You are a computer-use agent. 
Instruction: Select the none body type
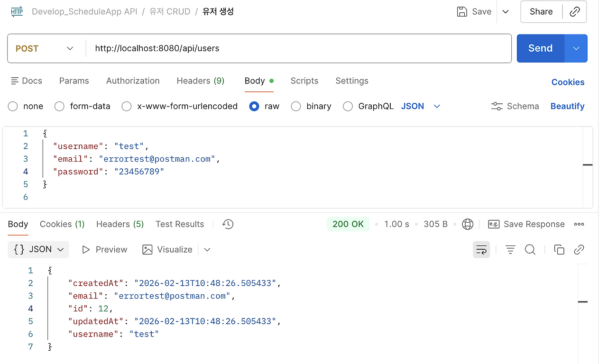13,106
